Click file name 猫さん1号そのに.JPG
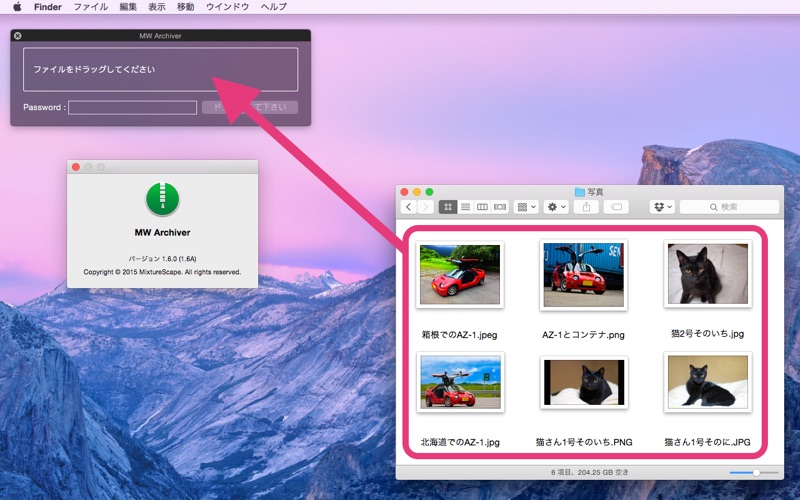Image resolution: width=800 pixels, height=500 pixels. pos(707,442)
